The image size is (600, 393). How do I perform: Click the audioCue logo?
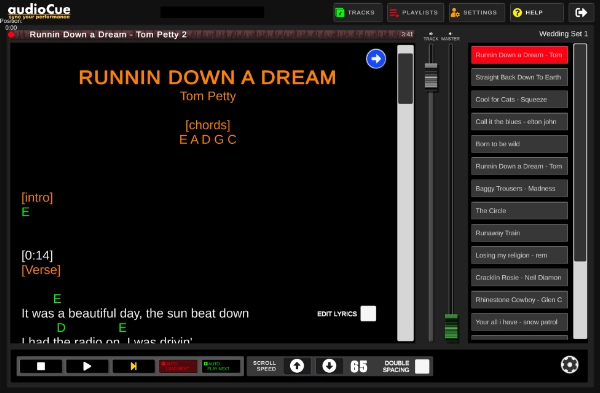pyautogui.click(x=39, y=11)
